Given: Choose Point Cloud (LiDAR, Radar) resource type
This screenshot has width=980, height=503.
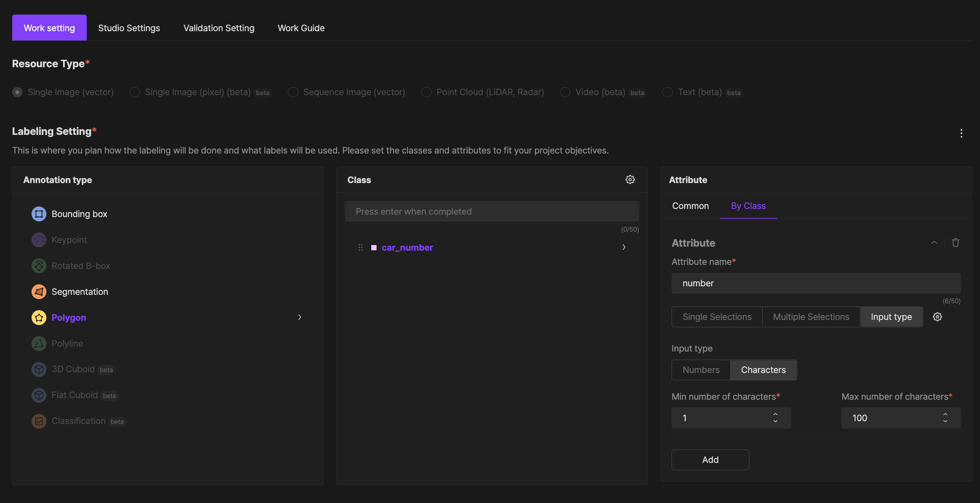Looking at the screenshot, I should [x=426, y=92].
